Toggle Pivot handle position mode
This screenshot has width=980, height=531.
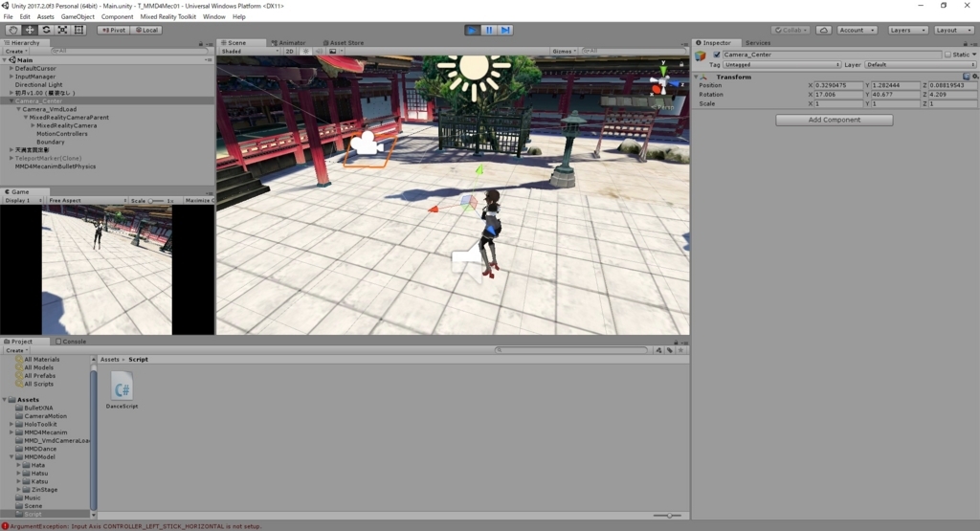coord(114,30)
